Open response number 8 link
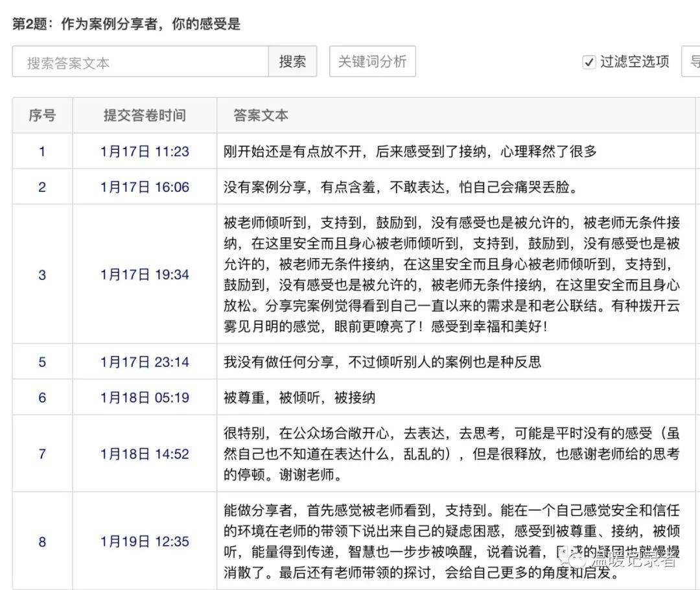Screen dimensions: 700x590 pyautogui.click(x=42, y=542)
